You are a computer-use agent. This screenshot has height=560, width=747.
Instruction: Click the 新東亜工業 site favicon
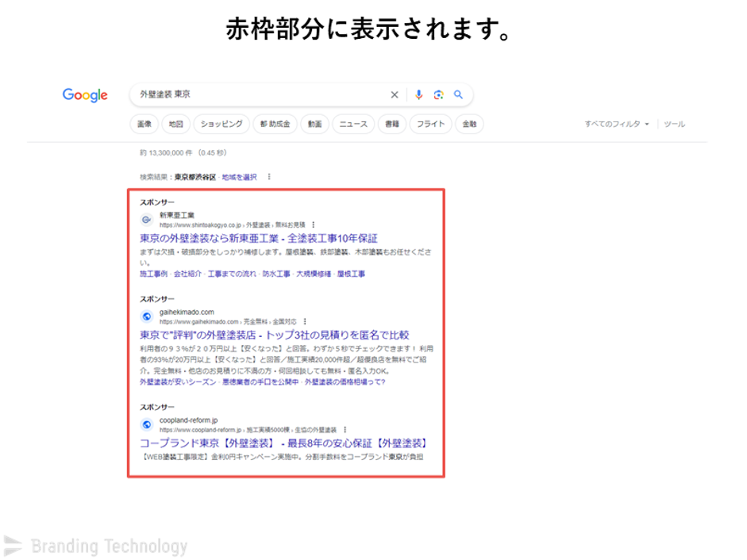[147, 220]
